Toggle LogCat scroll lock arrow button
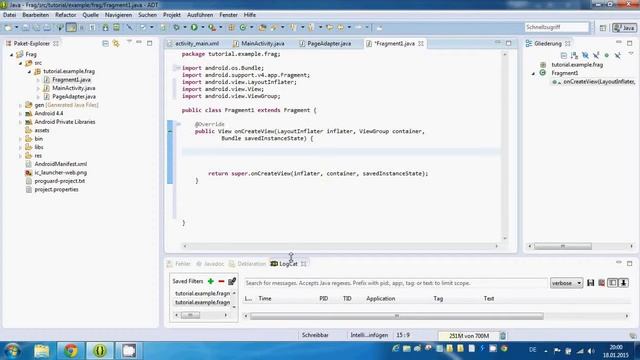640x360 pixels. (x=624, y=283)
